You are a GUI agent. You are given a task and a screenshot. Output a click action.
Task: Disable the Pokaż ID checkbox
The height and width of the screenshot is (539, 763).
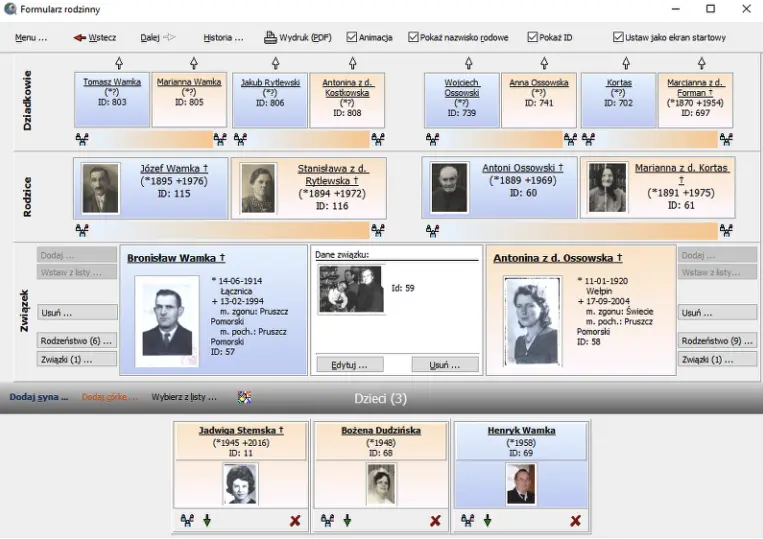click(x=533, y=38)
